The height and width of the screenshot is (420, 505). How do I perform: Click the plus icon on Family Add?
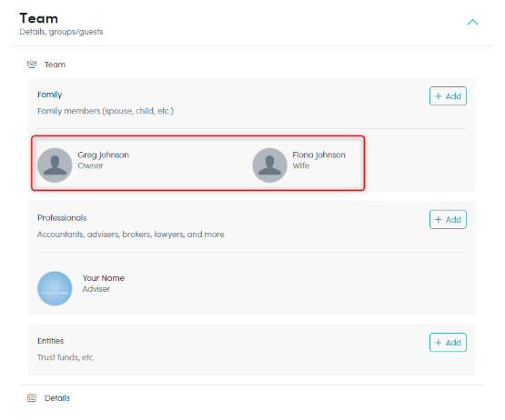(x=438, y=95)
